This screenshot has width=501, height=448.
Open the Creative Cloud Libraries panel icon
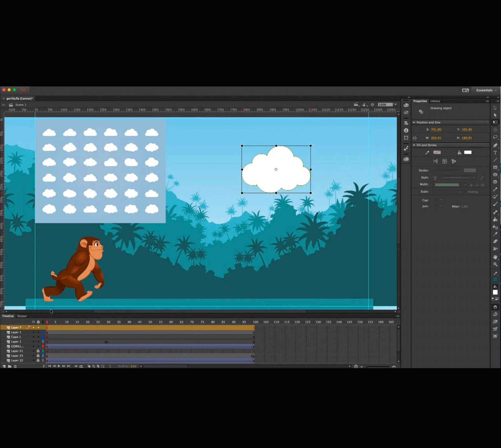406,159
